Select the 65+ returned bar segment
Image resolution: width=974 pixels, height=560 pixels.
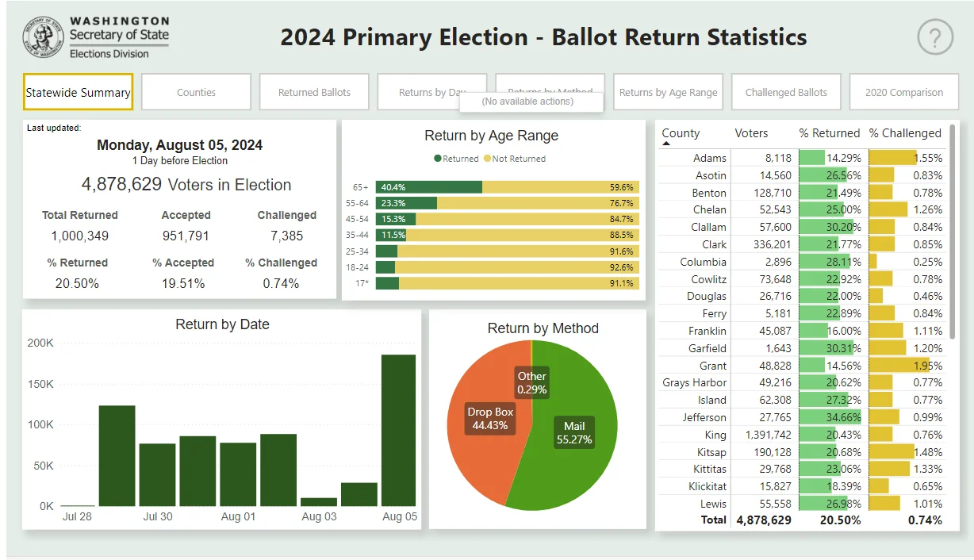(429, 187)
